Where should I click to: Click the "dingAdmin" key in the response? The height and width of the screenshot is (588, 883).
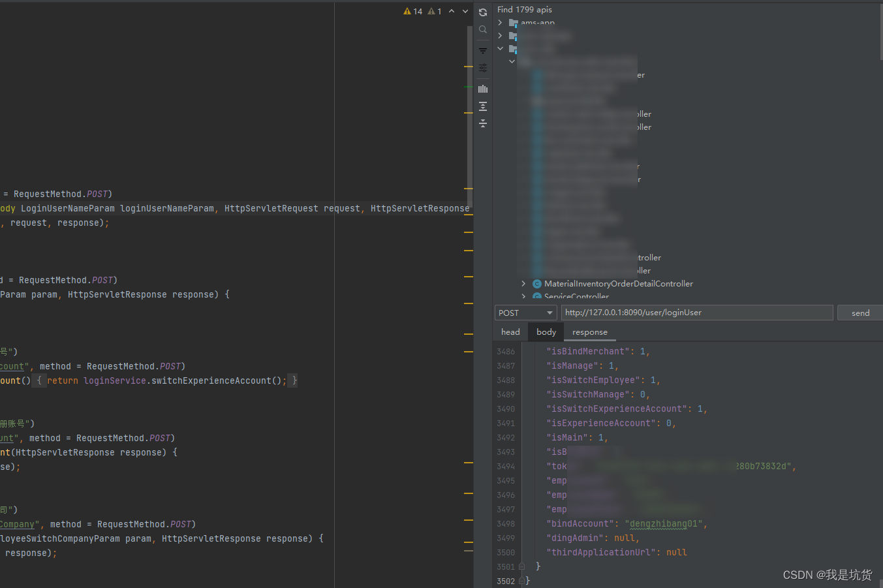(574, 538)
